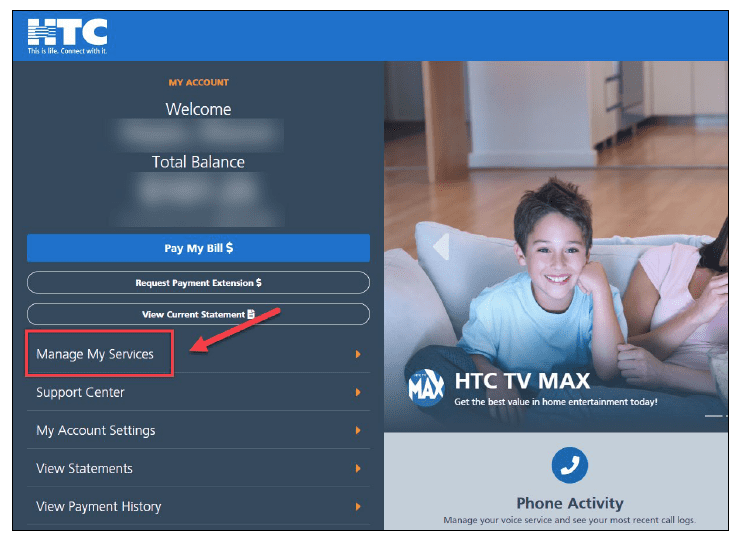Click the Pay My Bill button

coord(198,248)
